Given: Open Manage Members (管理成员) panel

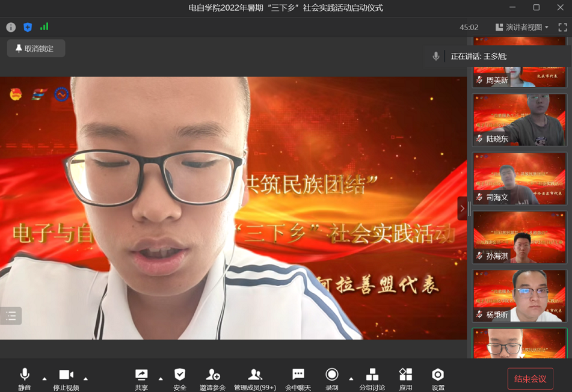Looking at the screenshot, I should pyautogui.click(x=254, y=379).
